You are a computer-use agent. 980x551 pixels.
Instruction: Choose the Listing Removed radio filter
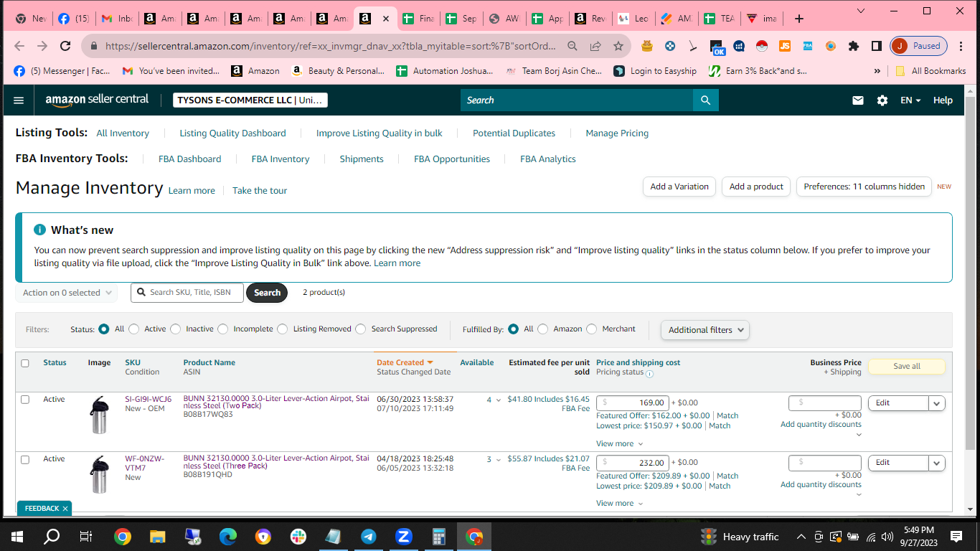(x=283, y=329)
